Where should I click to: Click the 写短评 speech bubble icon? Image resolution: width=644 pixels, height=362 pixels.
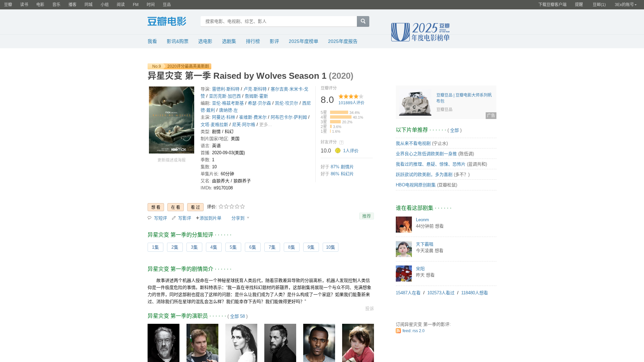pos(150,218)
